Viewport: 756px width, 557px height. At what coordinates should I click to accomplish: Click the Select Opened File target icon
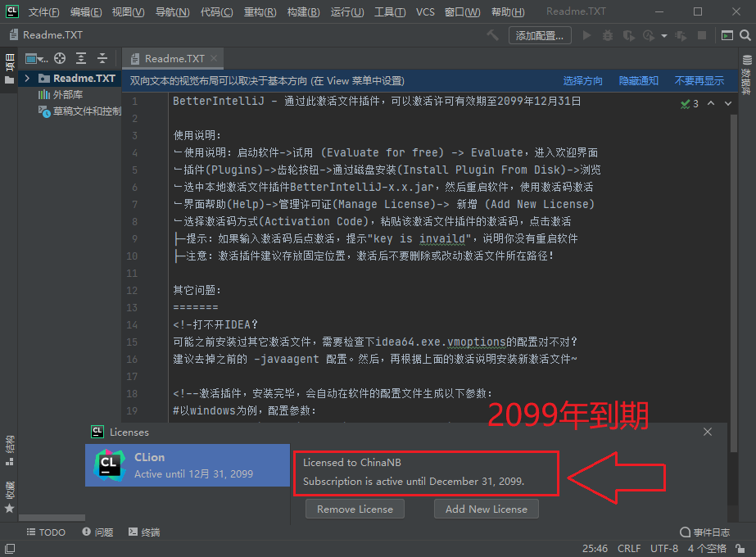pyautogui.click(x=60, y=59)
